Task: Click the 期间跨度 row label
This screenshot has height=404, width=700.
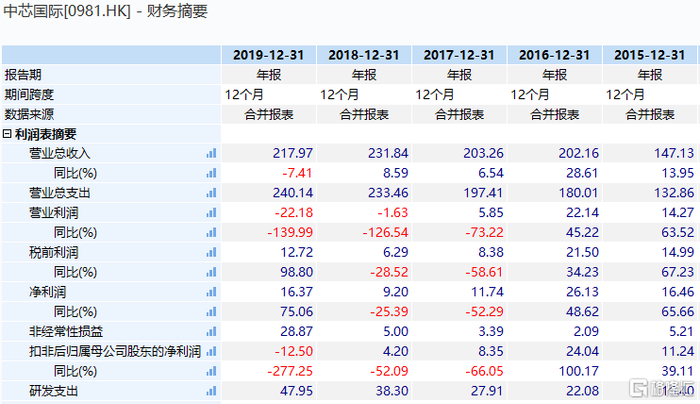Action: click(29, 95)
